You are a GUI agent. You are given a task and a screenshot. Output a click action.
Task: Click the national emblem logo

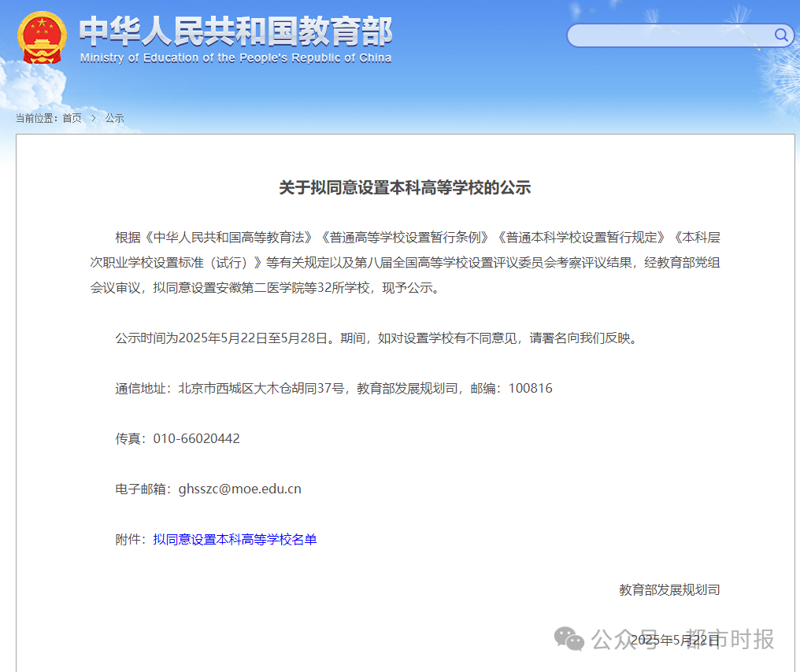[43, 37]
